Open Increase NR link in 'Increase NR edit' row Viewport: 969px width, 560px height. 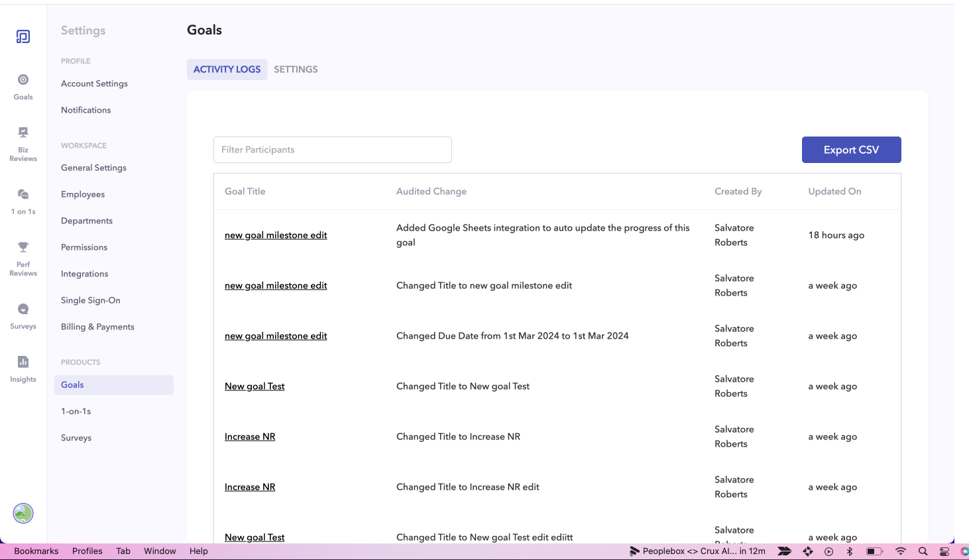[250, 487]
